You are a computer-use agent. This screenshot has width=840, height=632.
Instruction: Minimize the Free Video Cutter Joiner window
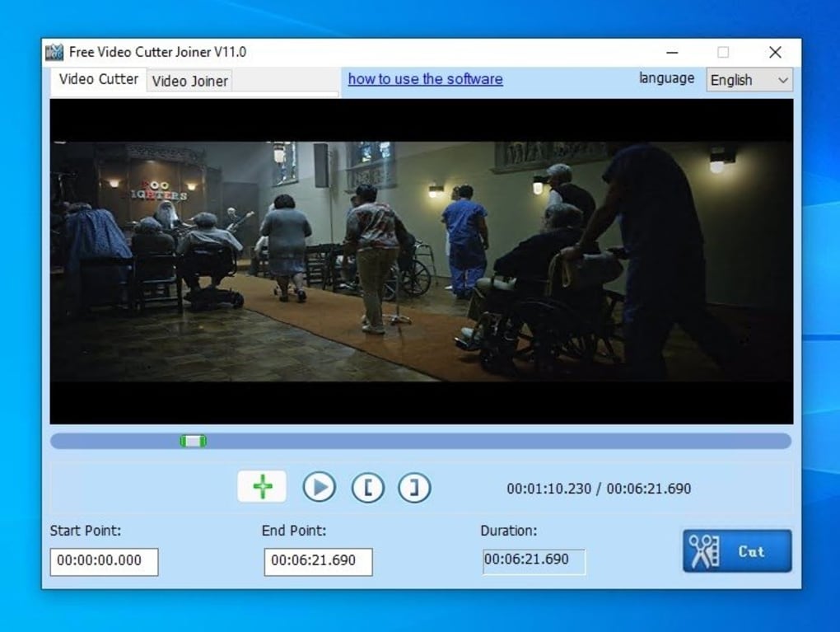coord(672,52)
